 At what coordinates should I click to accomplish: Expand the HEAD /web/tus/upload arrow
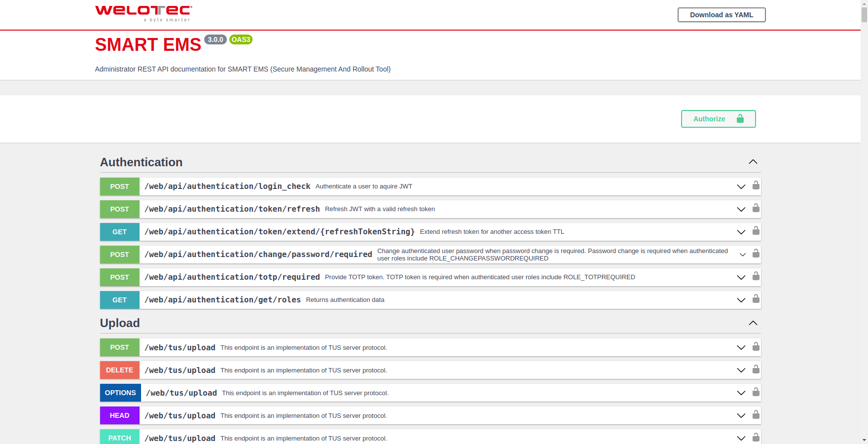[x=741, y=415]
